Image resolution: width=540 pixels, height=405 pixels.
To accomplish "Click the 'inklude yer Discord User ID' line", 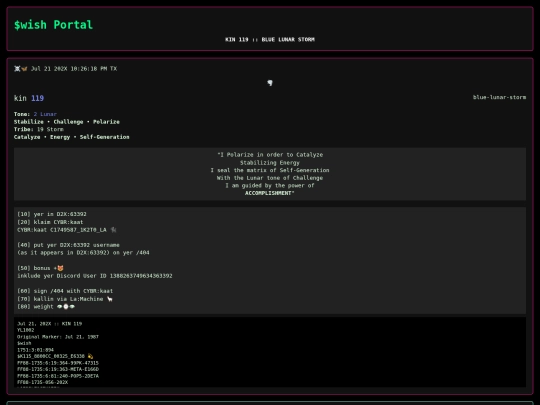I will click(x=95, y=276).
